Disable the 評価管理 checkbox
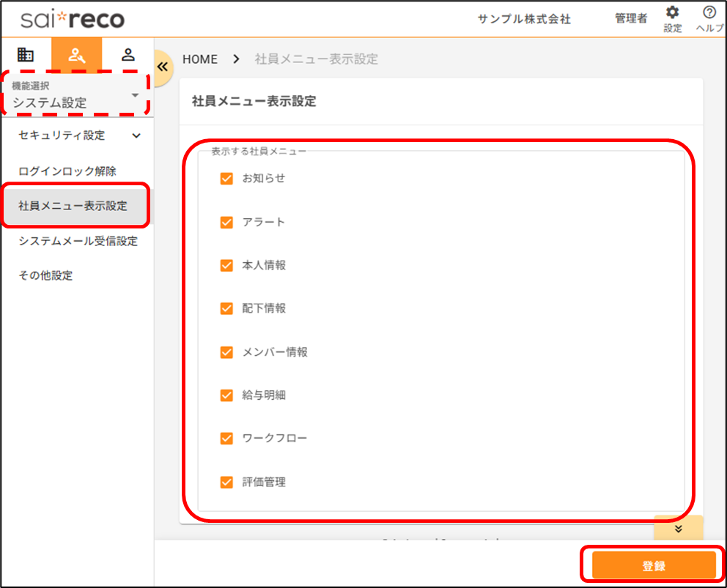 (x=226, y=482)
